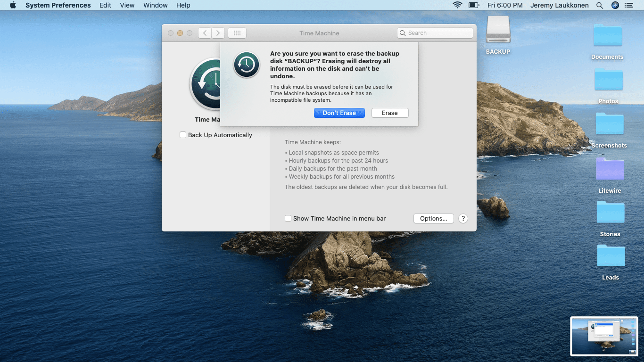Open the Help menu
This screenshot has width=644, height=362.
pyautogui.click(x=183, y=5)
